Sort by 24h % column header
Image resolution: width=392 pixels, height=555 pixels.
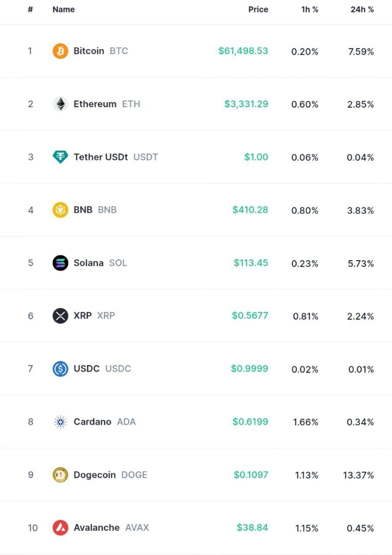pos(362,10)
